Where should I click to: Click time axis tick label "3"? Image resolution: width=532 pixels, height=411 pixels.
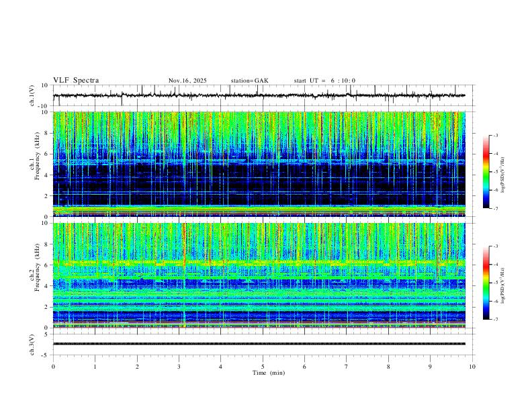179,367
